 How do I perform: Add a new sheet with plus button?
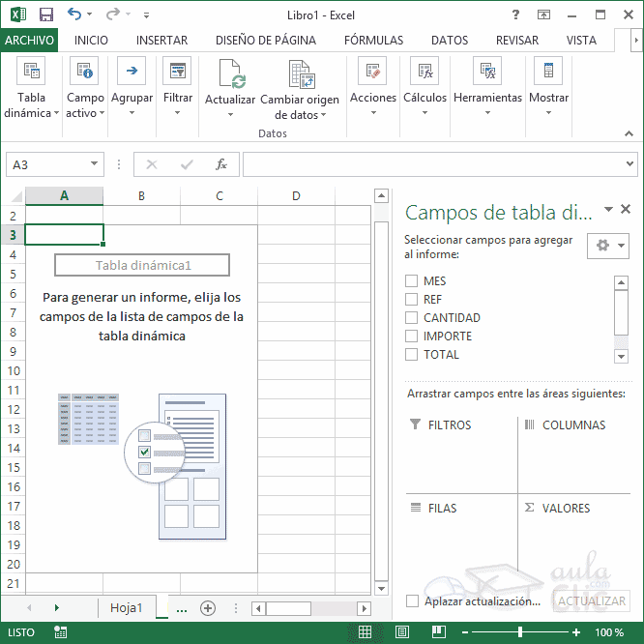207,608
